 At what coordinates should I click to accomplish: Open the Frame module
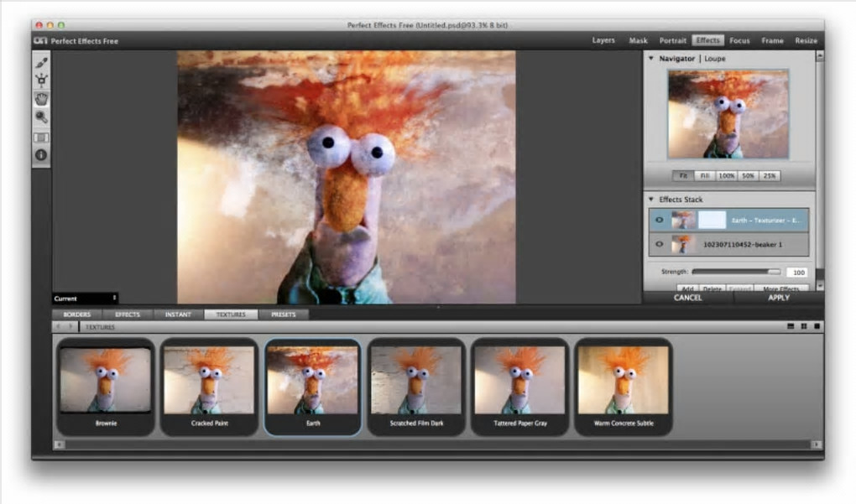(772, 40)
